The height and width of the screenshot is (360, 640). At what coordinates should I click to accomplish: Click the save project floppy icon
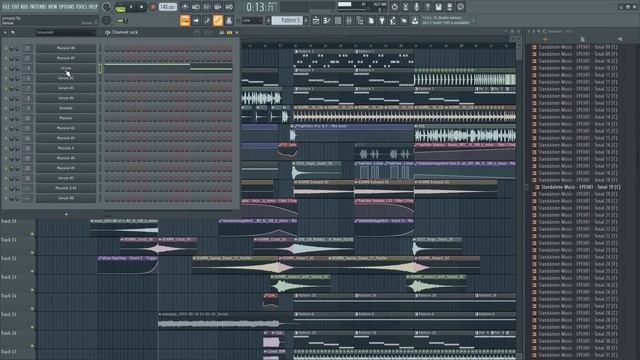[438, 7]
